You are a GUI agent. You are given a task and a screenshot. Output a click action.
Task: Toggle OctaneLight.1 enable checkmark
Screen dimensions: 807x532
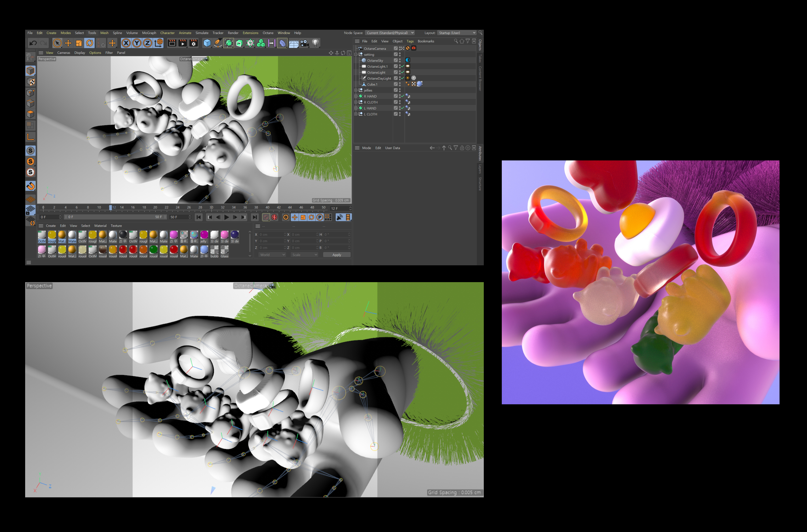403,66
